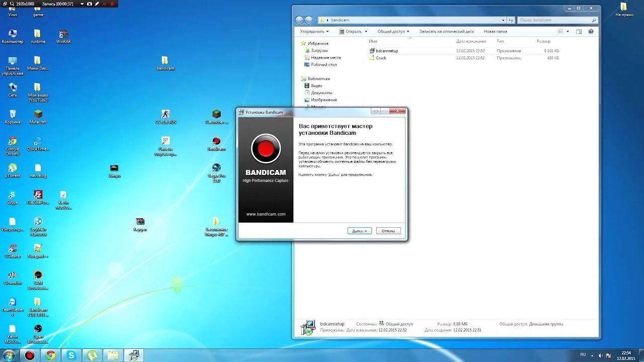644x362 pixels.
Task: Click the refresh button beside address bar
Action: tap(511, 20)
